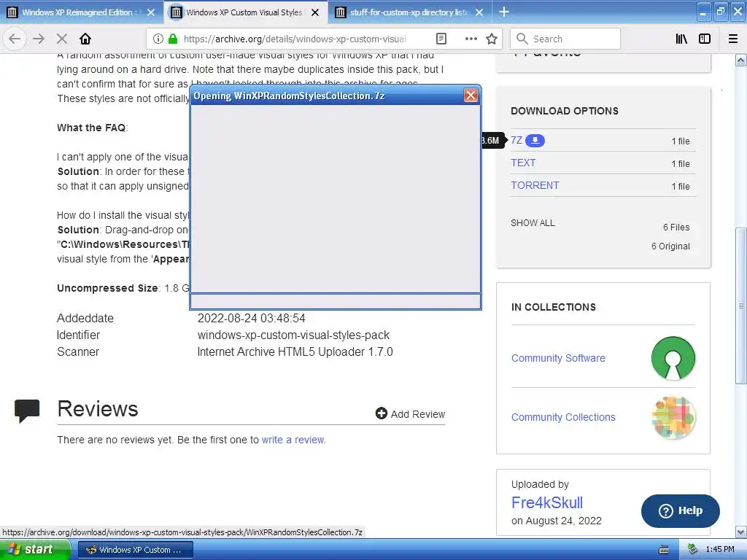Viewport: 747px width, 560px height.
Task: Open a new browser tab
Action: tap(504, 12)
